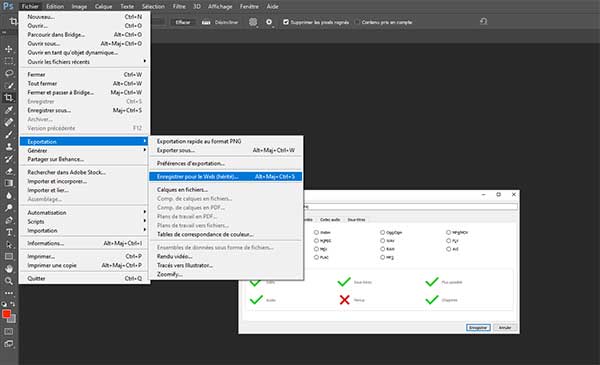Select the Eyedropper tool
The width and height of the screenshot is (600, 365).
[8, 110]
